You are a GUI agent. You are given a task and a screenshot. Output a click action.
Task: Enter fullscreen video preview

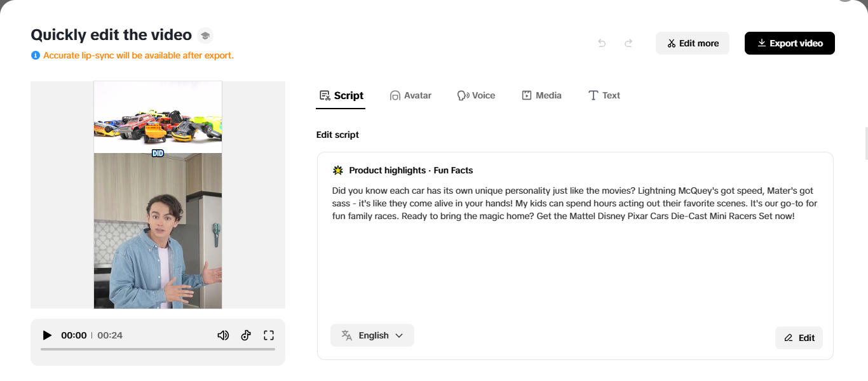pyautogui.click(x=268, y=335)
